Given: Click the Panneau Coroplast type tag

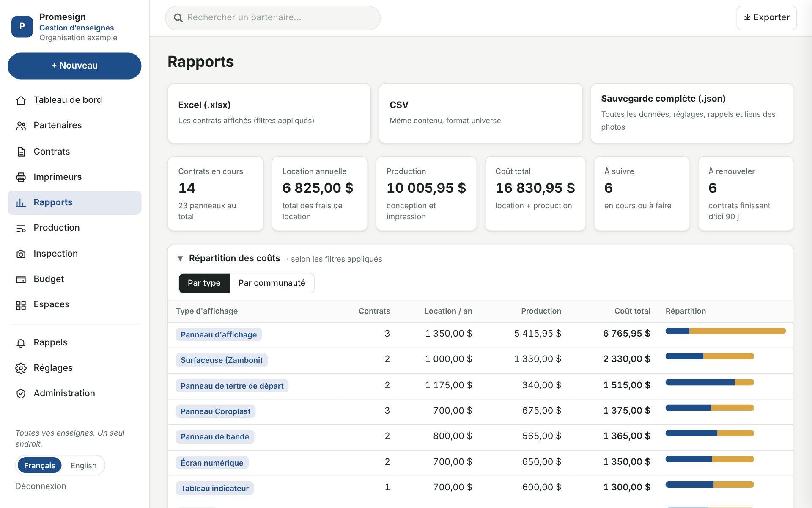Looking at the screenshot, I should [216, 411].
